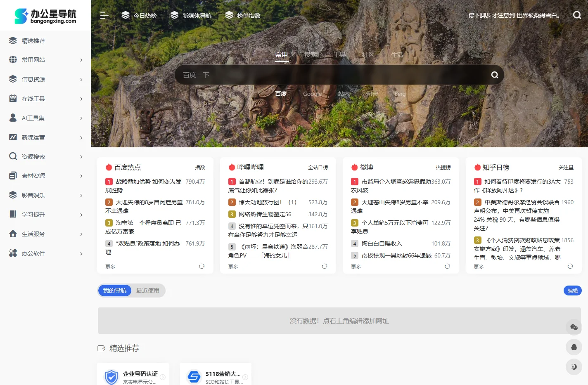The image size is (588, 385).
Task: Click the 常用网站 globe icon
Action: 13,59
